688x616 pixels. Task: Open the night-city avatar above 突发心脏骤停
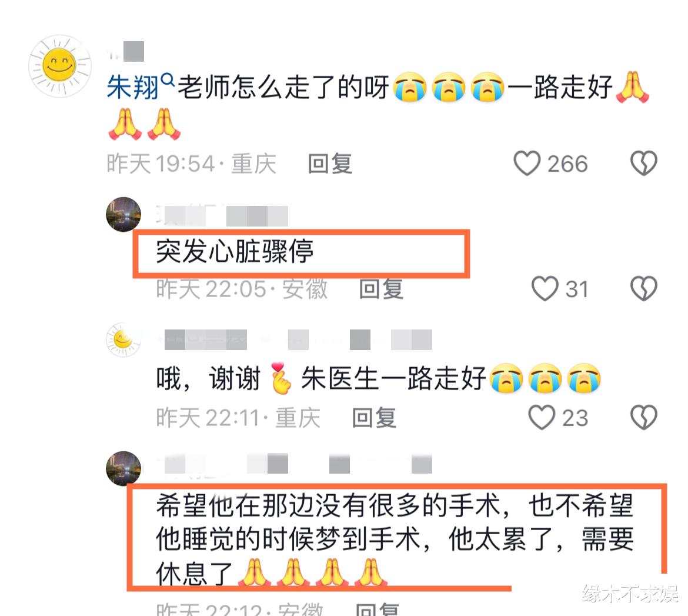(123, 214)
